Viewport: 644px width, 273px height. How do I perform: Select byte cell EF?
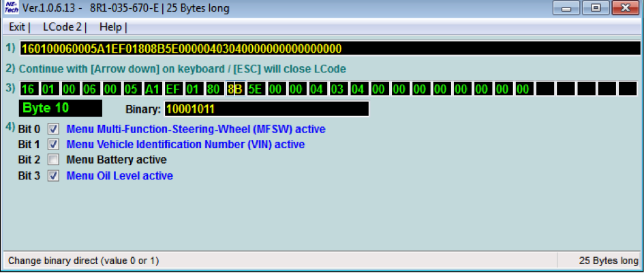pyautogui.click(x=173, y=89)
